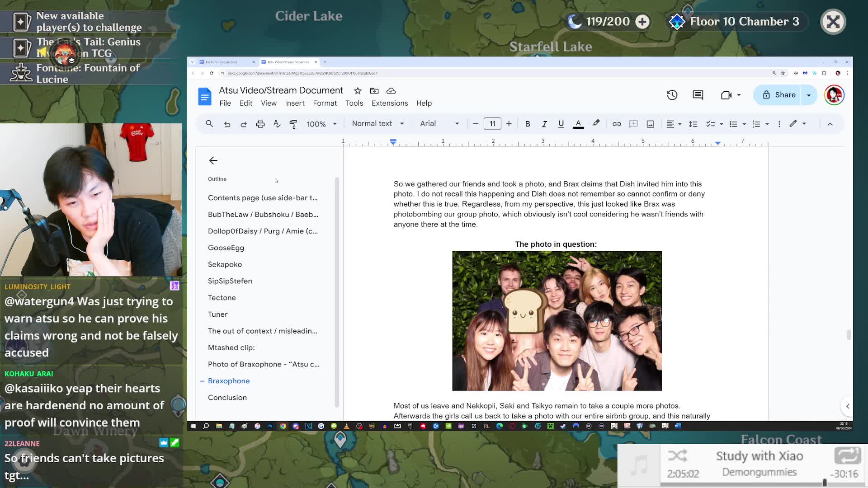Decrease the font size
The height and width of the screenshot is (488, 868).
[x=475, y=124]
